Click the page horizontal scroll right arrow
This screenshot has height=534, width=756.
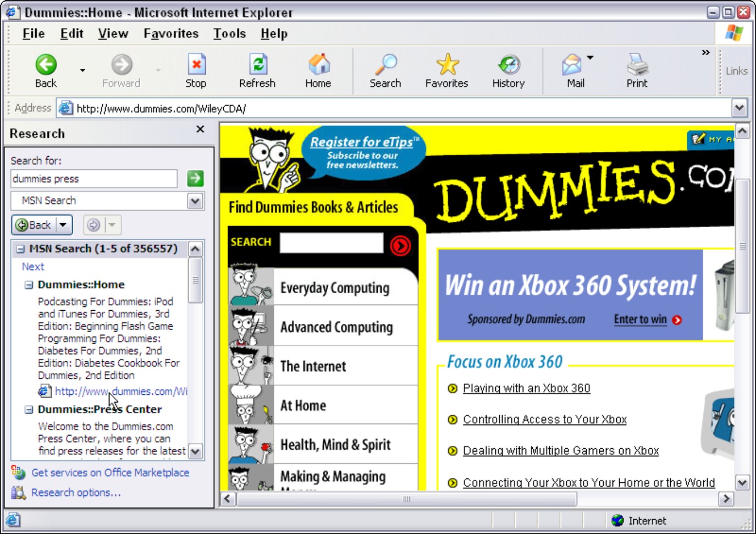(726, 499)
